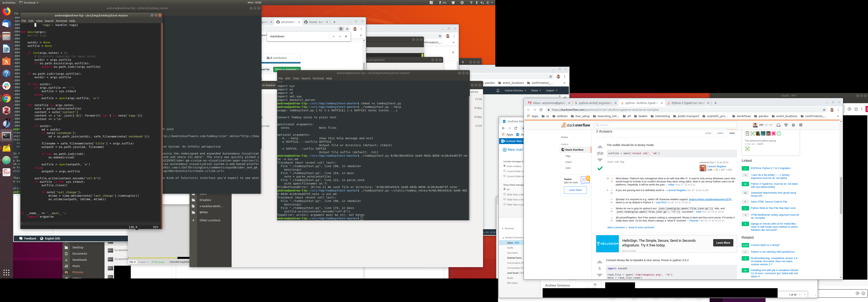The image size is (868, 302).
Task: Select the Older than a week radio
Action: [504, 194]
